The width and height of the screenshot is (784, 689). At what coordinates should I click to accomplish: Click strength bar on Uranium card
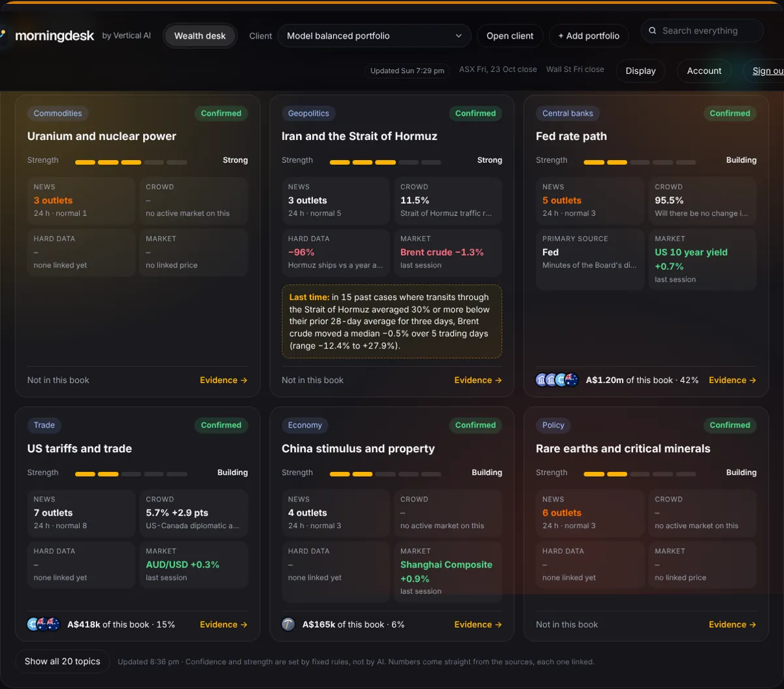click(131, 162)
